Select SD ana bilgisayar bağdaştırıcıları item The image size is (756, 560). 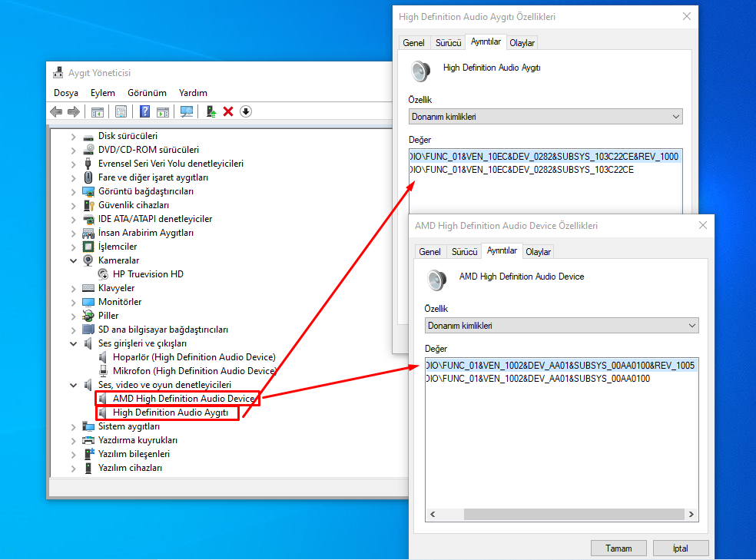pyautogui.click(x=164, y=330)
